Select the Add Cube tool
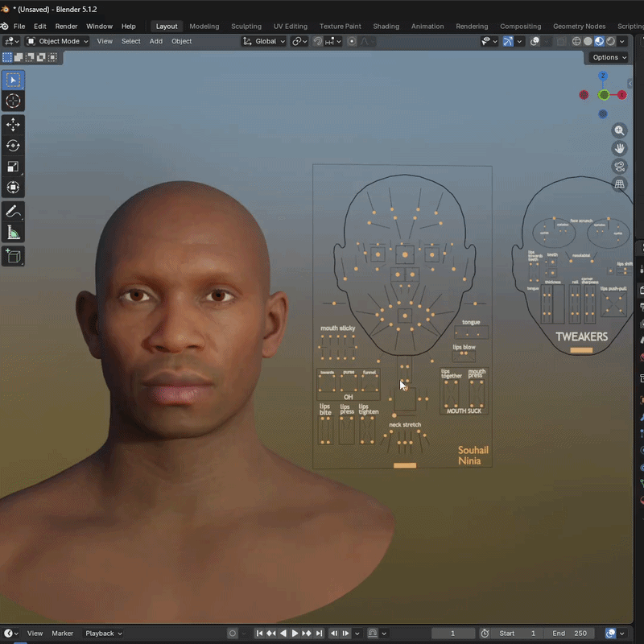The height and width of the screenshot is (644, 644). click(x=13, y=257)
